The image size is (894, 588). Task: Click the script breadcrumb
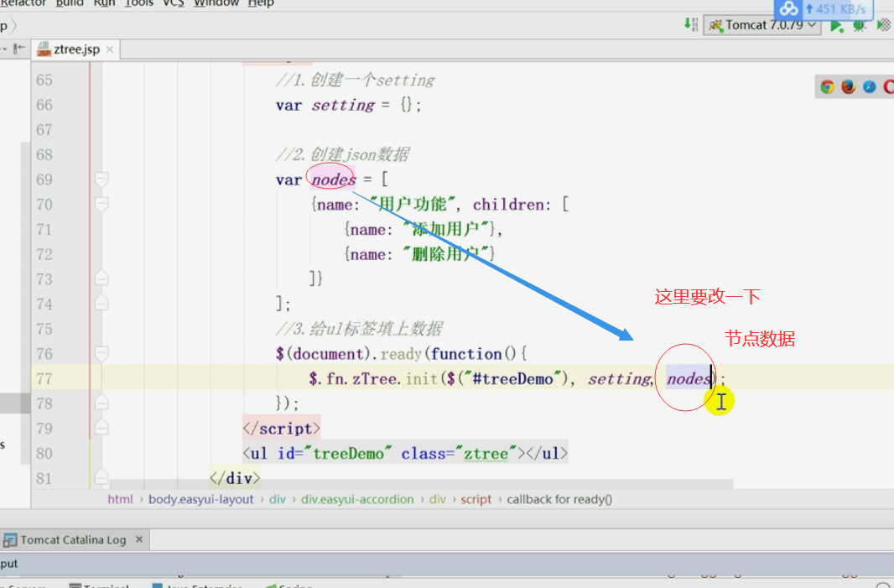point(476,499)
